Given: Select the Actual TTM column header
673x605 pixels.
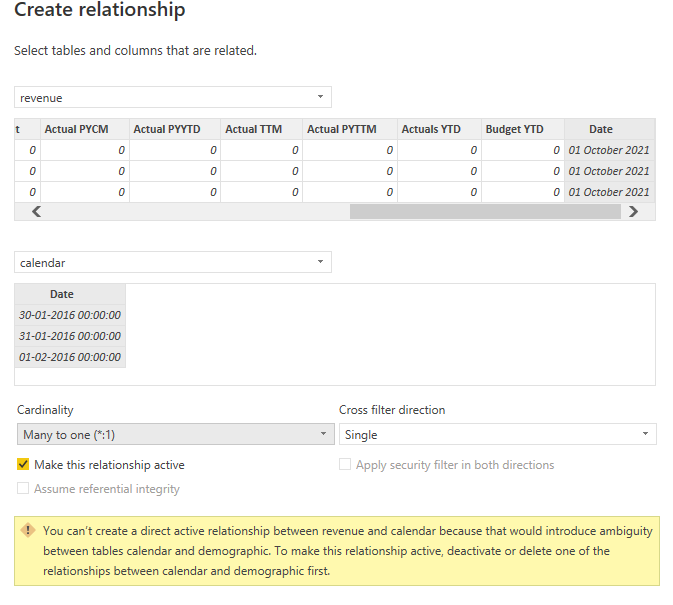Looking at the screenshot, I should (x=262, y=129).
